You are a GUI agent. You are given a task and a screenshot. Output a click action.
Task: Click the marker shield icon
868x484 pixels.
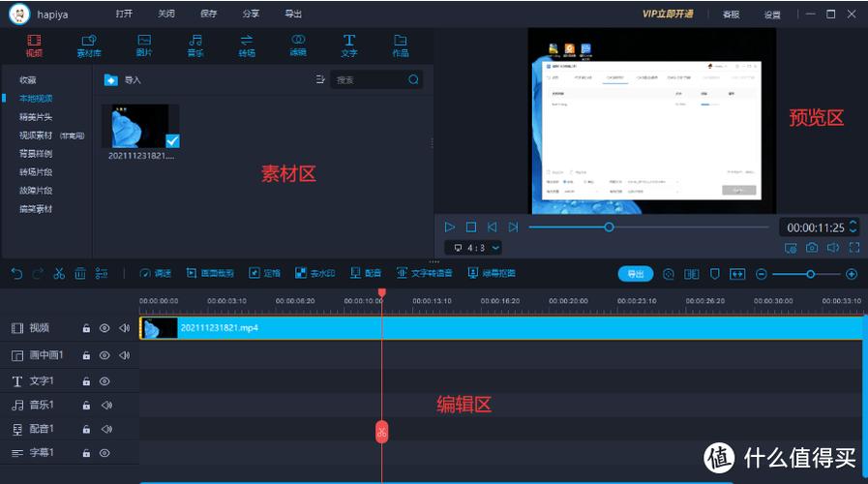[x=715, y=274]
